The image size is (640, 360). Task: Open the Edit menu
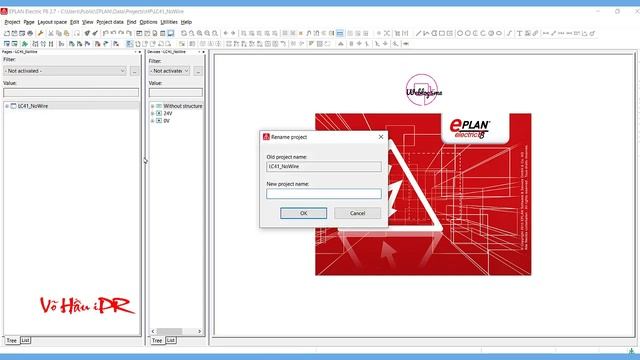click(74, 22)
